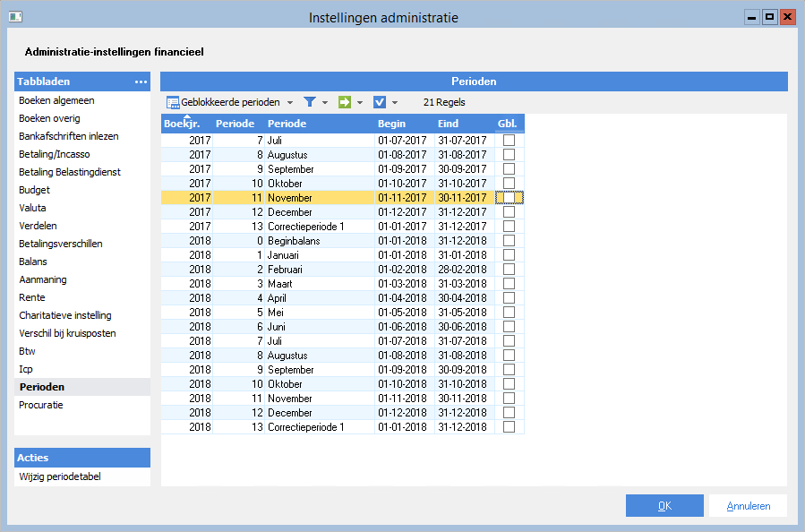This screenshot has height=532, width=805.
Task: Click the Augustus 2018 period name
Action: (287, 356)
